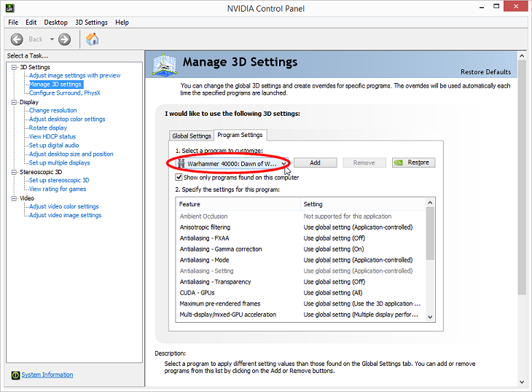Click the Restore button with NVIDIA logo
Screen dimensions: 532x392
[413, 162]
